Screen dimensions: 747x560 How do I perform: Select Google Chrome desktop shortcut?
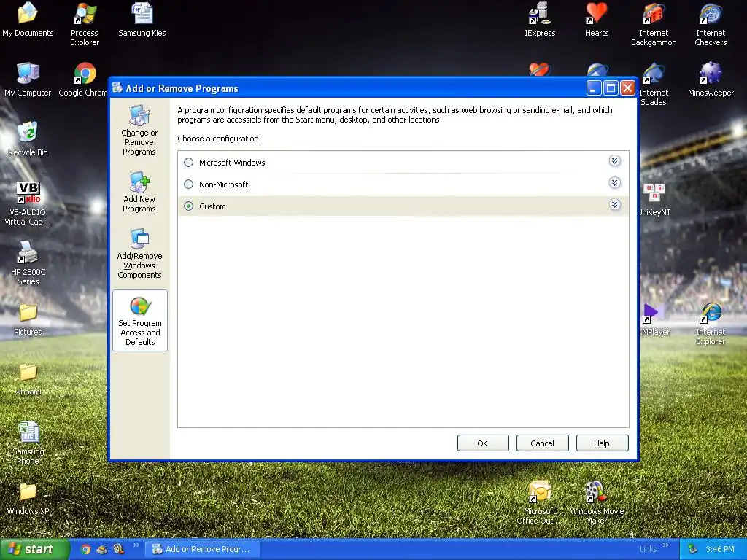tap(85, 79)
